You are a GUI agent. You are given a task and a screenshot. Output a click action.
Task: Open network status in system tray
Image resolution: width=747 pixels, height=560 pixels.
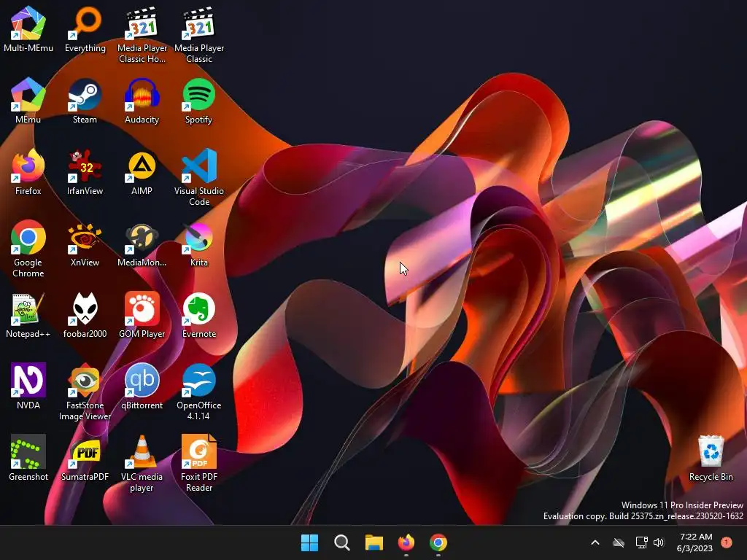click(x=641, y=542)
